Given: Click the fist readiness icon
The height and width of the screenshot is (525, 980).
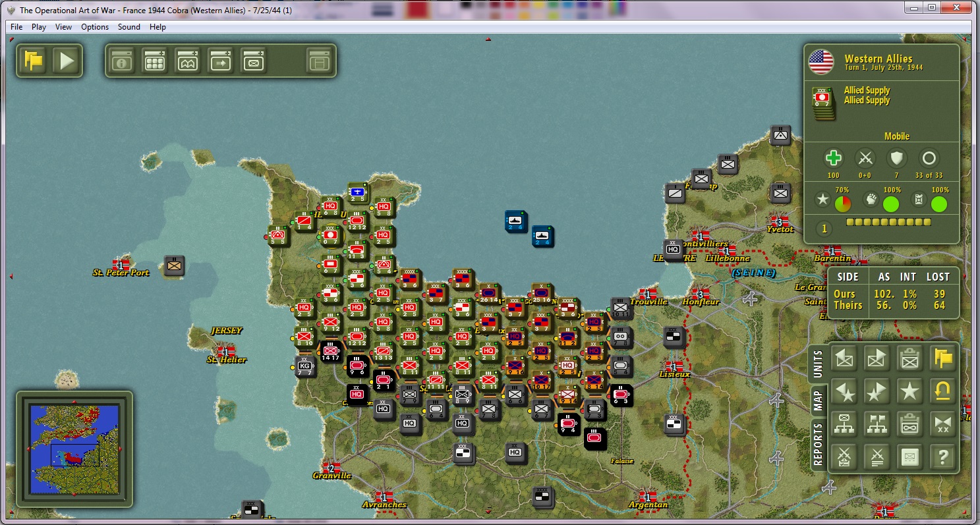Looking at the screenshot, I should pos(871,200).
